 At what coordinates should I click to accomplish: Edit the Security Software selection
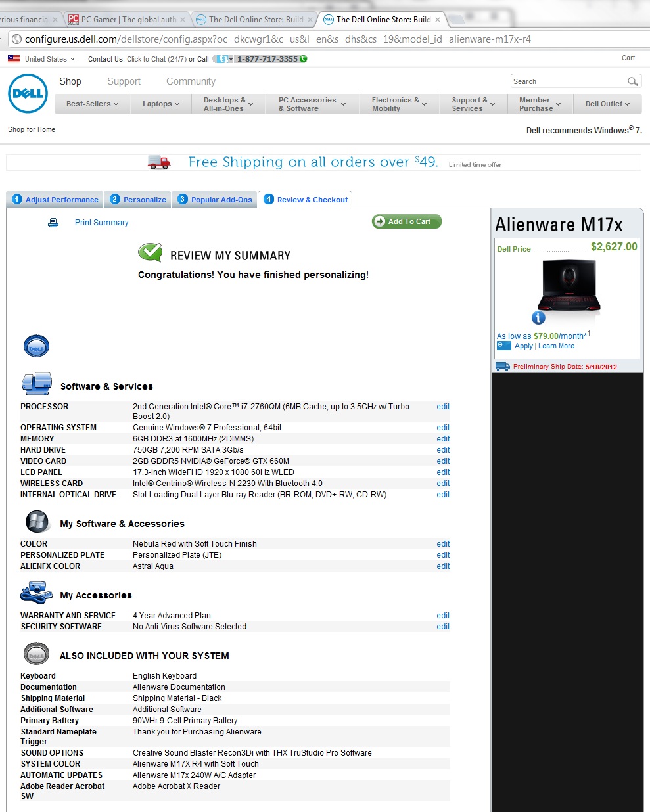(x=443, y=627)
